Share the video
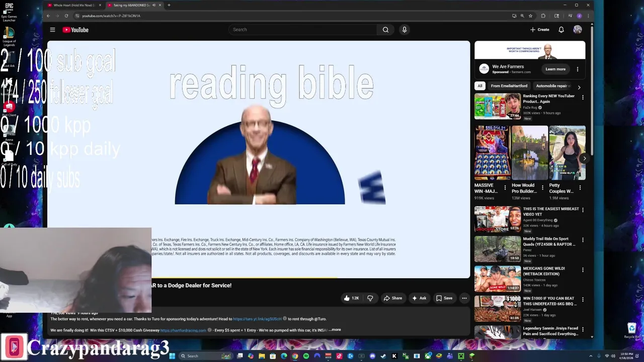 (x=392, y=298)
